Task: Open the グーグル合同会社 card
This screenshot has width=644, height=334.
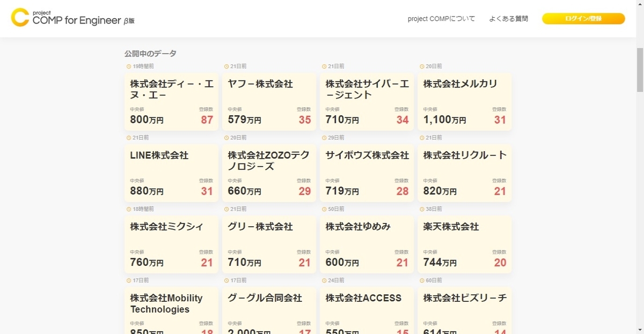Action: tap(269, 310)
